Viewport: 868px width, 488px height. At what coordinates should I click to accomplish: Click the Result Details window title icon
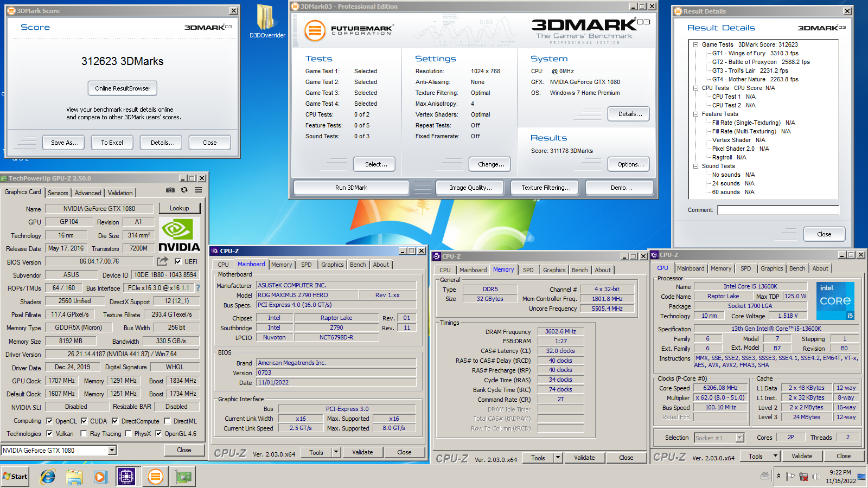678,11
